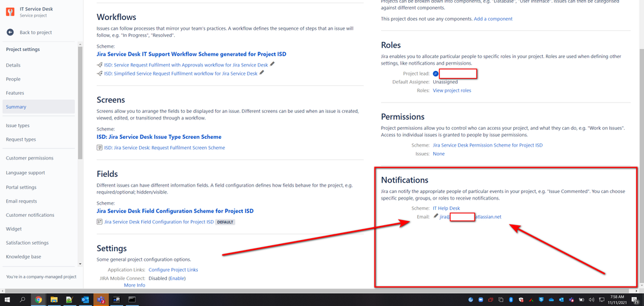Open the IT Support Workflow Scheme link

(191, 54)
